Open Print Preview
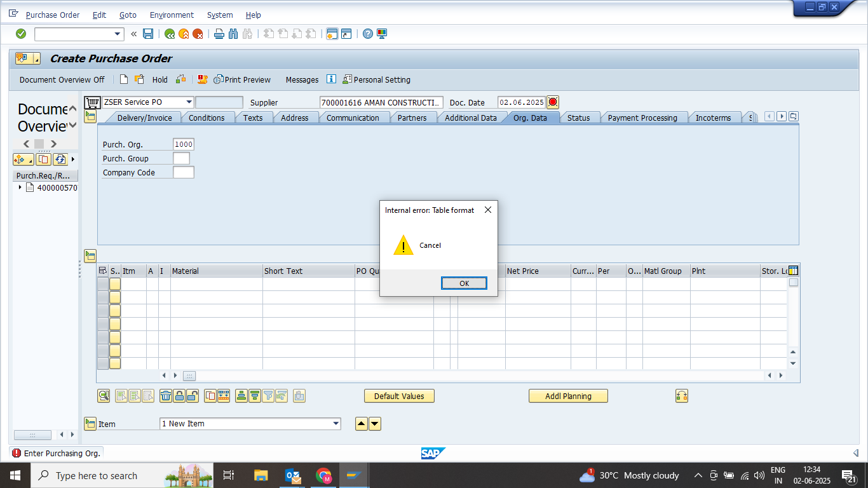This screenshot has height=488, width=868. [x=242, y=79]
